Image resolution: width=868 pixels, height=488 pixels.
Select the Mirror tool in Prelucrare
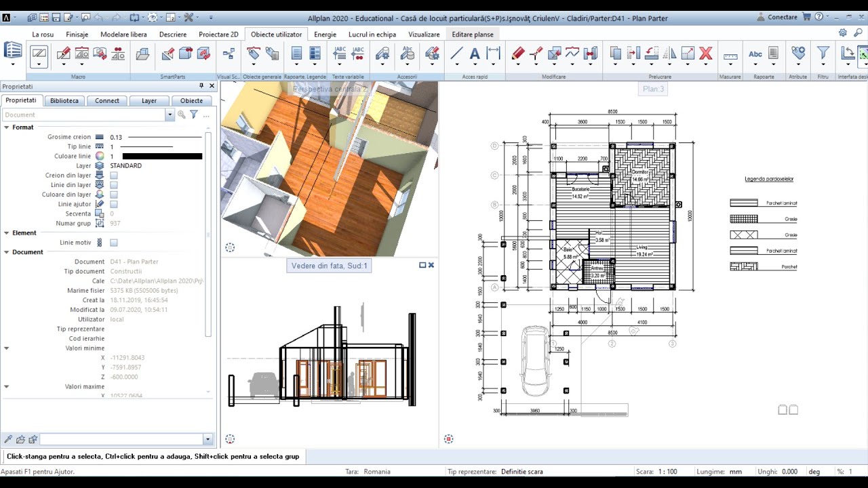670,53
